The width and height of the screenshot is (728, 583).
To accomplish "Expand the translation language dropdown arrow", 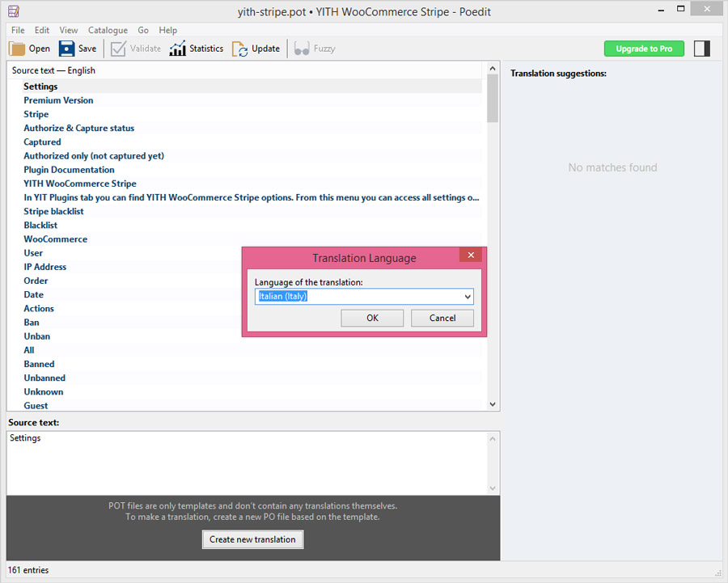I will point(468,297).
